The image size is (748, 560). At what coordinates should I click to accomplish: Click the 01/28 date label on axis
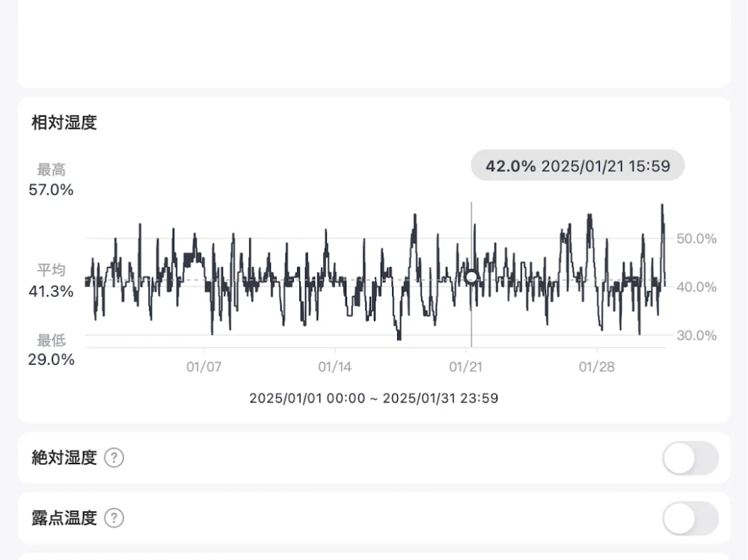click(x=596, y=367)
